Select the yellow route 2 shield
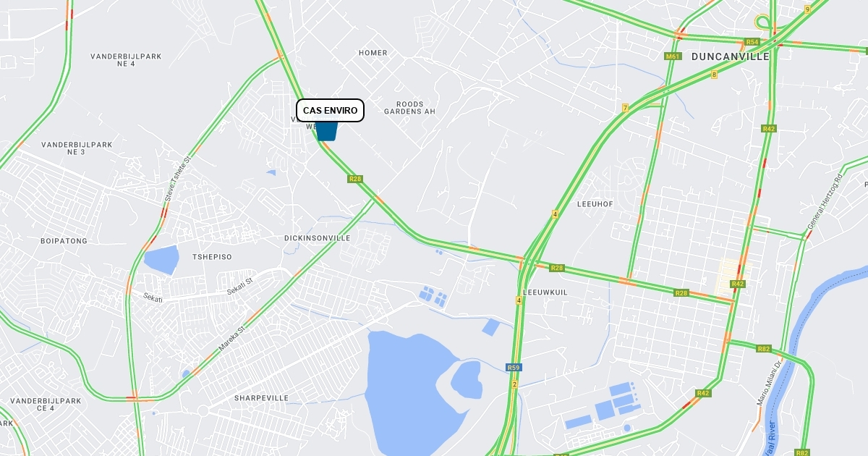The image size is (868, 456). (x=515, y=384)
